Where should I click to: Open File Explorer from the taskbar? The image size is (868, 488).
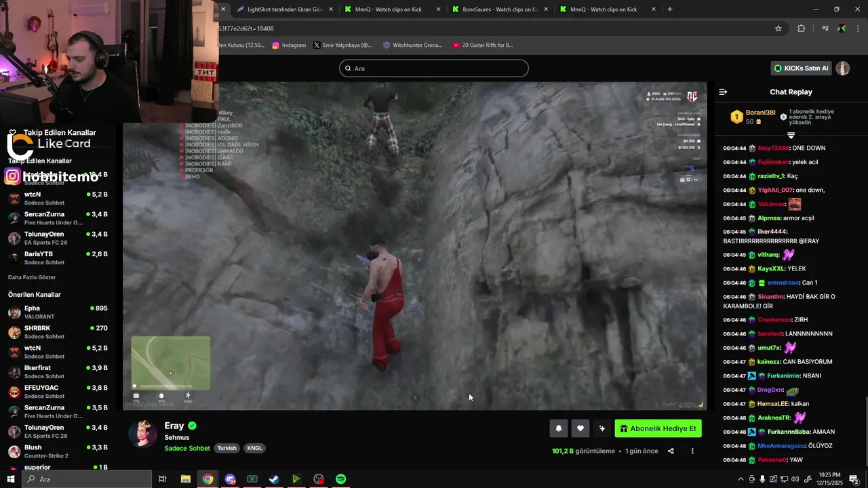(x=185, y=479)
